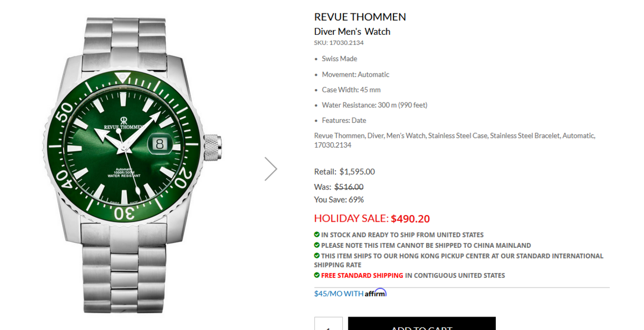644x330 pixels.
Task: Add the watch to cart
Action: [x=422, y=324]
